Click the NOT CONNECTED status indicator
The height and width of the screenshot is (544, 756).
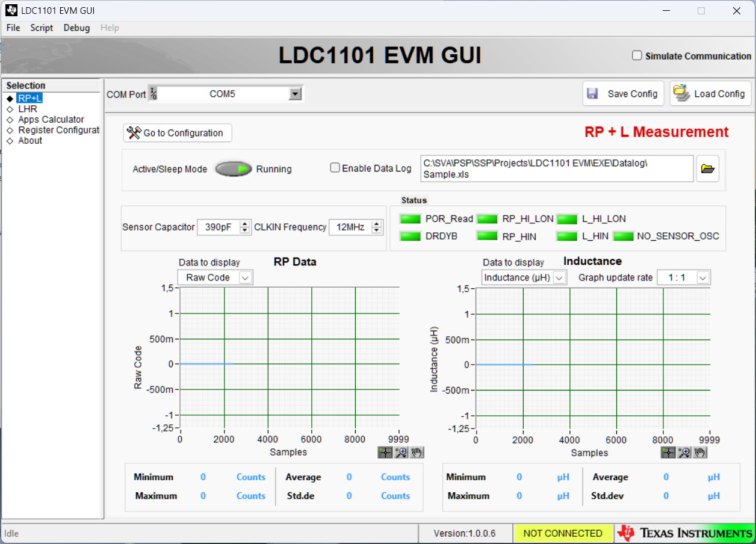[563, 533]
